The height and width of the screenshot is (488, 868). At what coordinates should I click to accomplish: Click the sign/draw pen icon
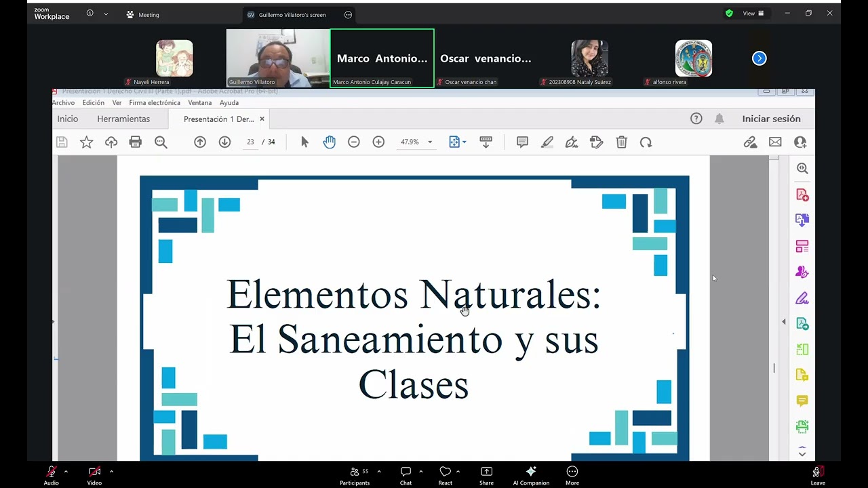(572, 142)
